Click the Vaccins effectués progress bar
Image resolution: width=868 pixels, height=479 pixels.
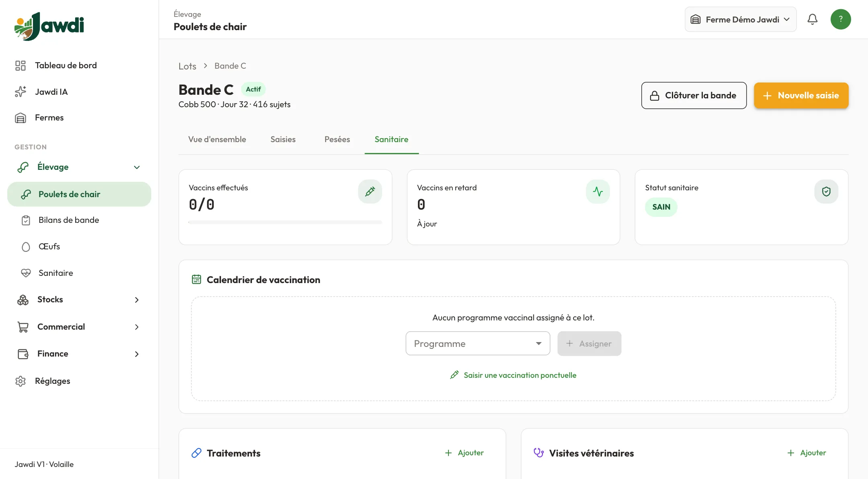285,222
